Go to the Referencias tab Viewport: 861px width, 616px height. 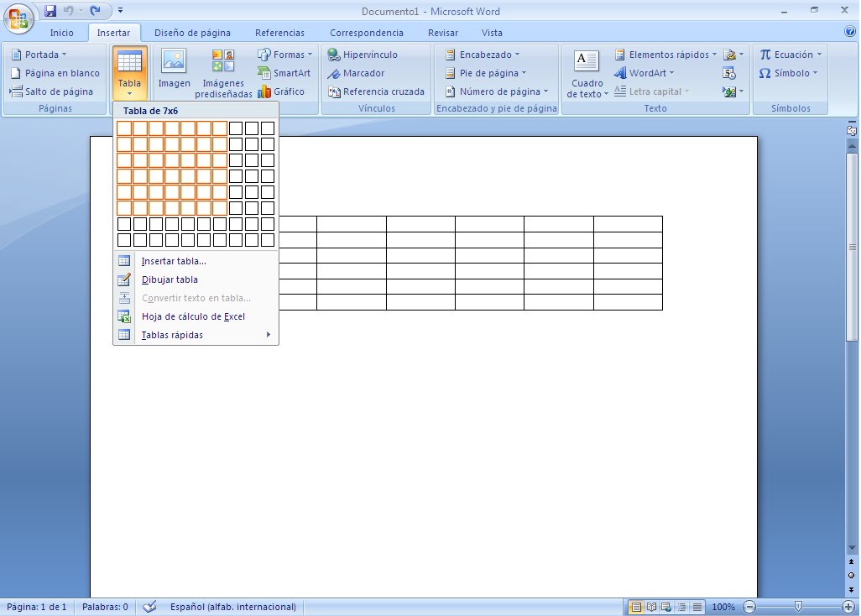click(x=279, y=33)
